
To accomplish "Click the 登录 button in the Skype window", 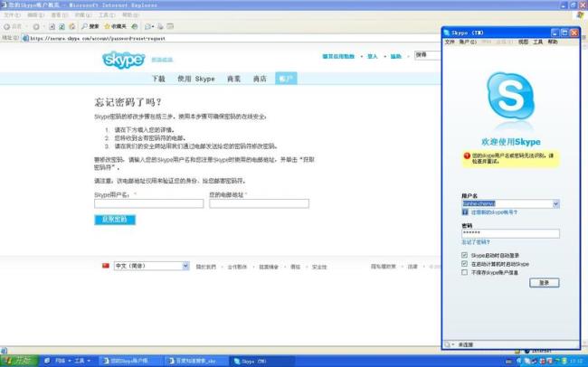I will tap(544, 283).
